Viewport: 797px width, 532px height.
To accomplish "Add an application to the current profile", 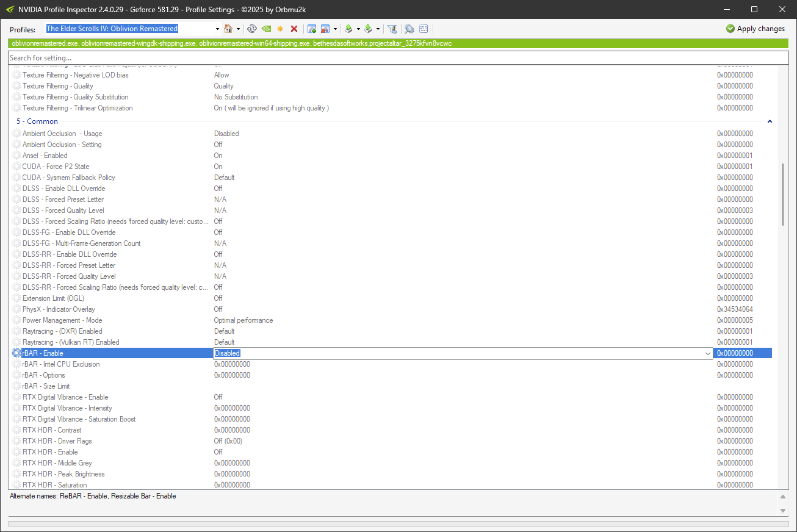I will 312,29.
